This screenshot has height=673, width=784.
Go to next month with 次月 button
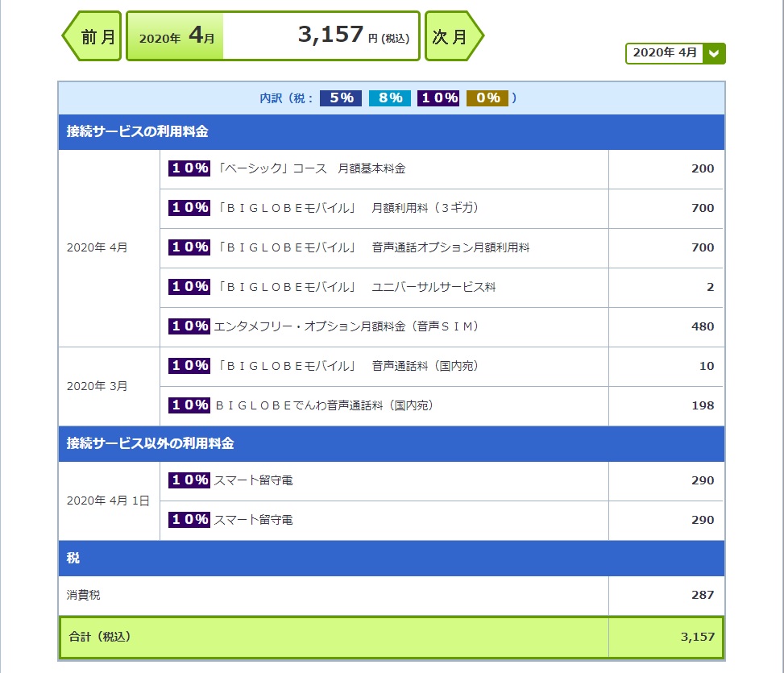coord(454,36)
